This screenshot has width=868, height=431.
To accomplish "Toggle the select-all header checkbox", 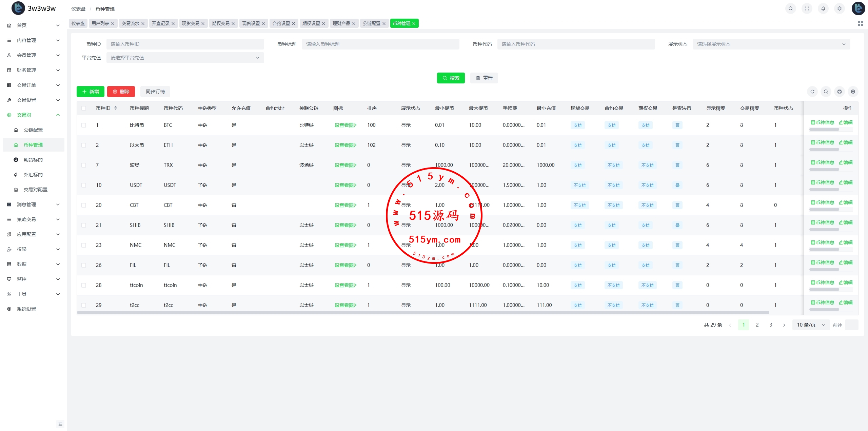I will (x=84, y=108).
